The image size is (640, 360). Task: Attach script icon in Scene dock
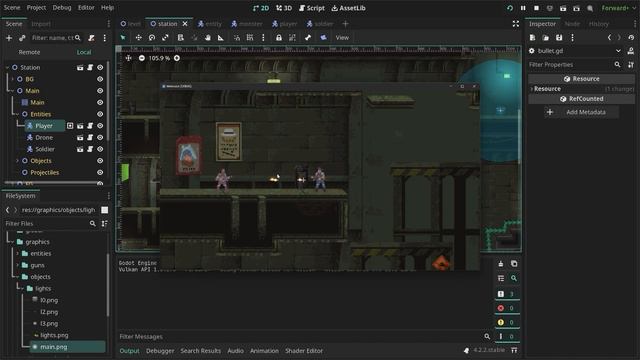click(x=91, y=38)
